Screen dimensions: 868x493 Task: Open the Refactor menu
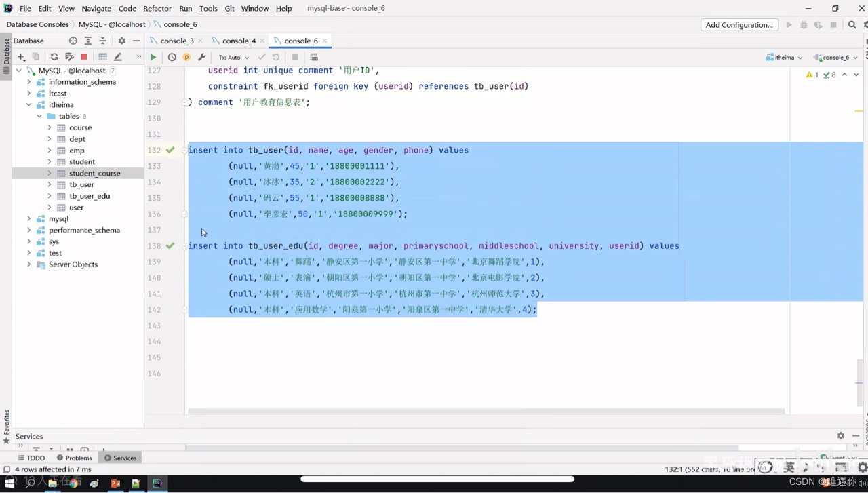click(x=157, y=8)
